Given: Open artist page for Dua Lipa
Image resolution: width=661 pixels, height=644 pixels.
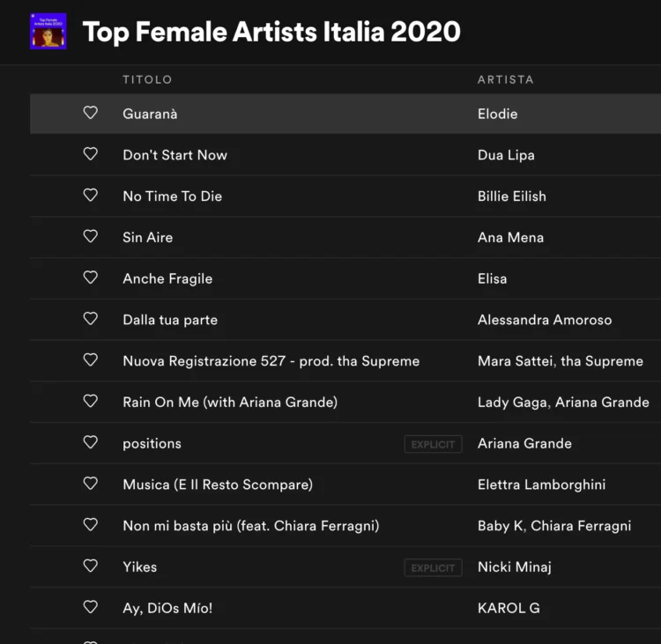Looking at the screenshot, I should (506, 155).
